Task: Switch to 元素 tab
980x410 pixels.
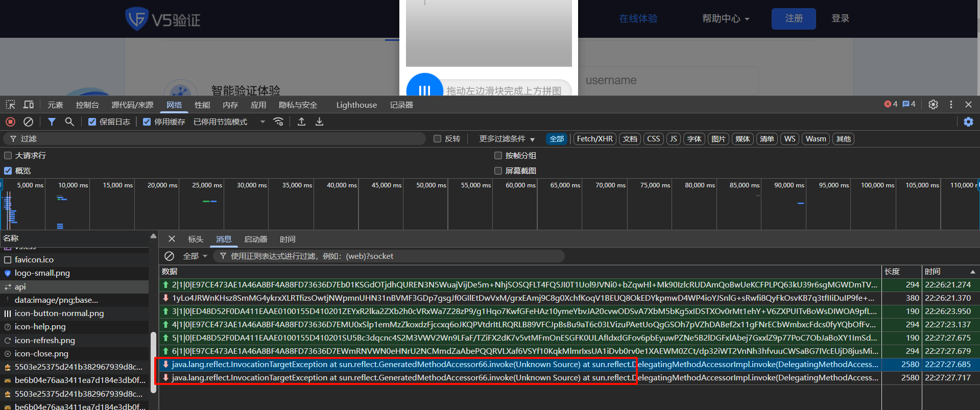Action: tap(55, 105)
